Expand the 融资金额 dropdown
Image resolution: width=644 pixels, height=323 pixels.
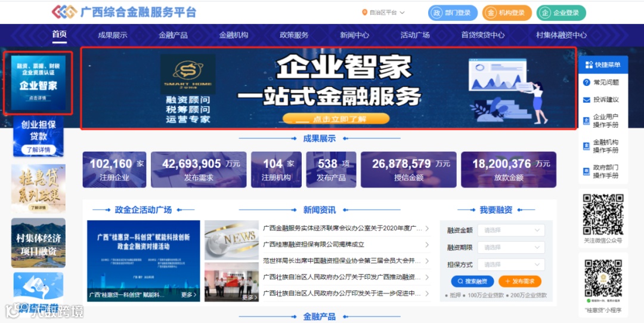tap(511, 230)
